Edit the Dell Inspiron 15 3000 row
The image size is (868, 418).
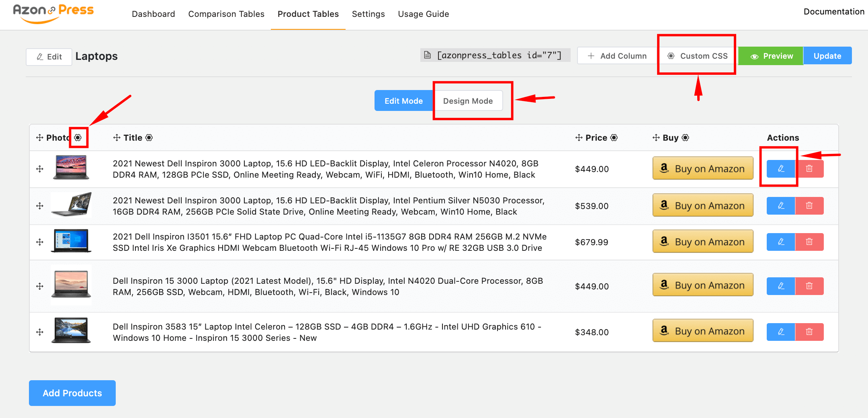click(781, 286)
